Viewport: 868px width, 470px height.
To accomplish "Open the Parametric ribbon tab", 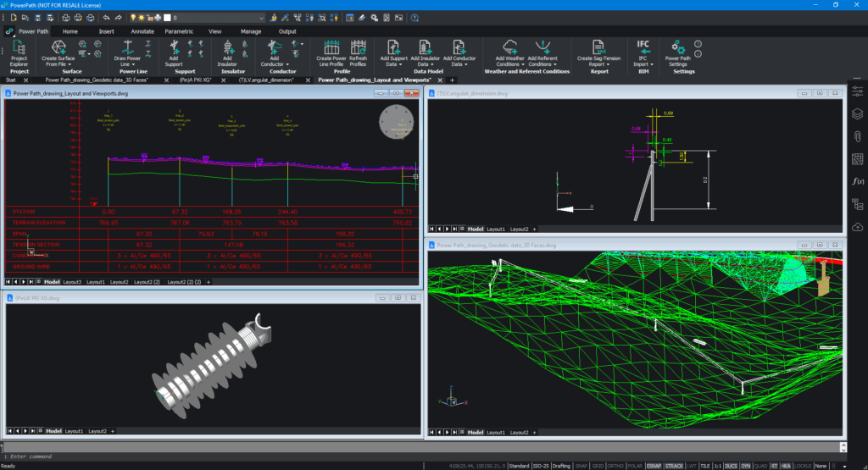I will coord(179,31).
